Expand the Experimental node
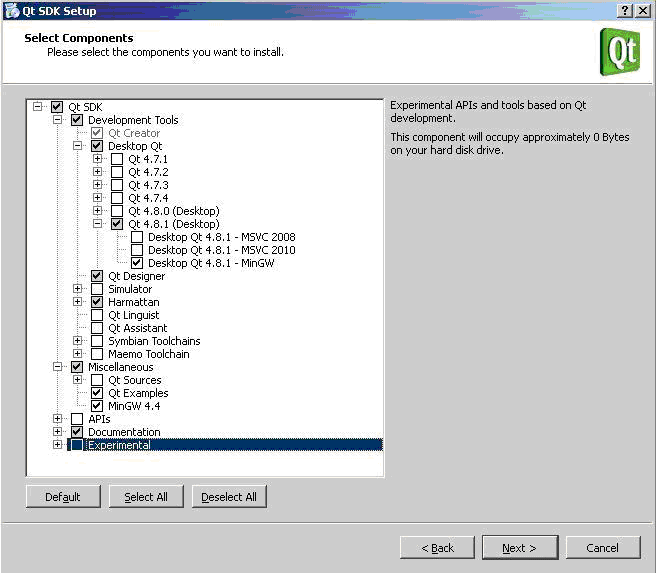This screenshot has height=573, width=656. (57, 445)
